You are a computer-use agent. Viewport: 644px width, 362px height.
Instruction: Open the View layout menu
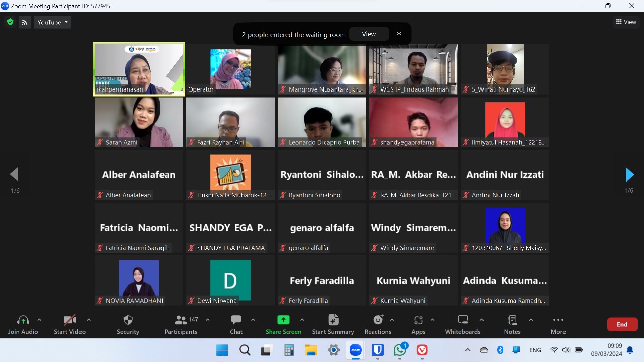626,22
